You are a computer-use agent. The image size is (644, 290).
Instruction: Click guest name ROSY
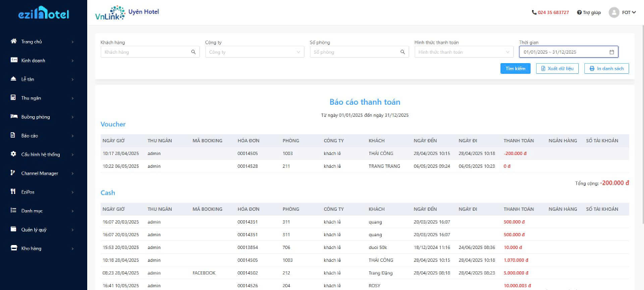tap(374, 285)
